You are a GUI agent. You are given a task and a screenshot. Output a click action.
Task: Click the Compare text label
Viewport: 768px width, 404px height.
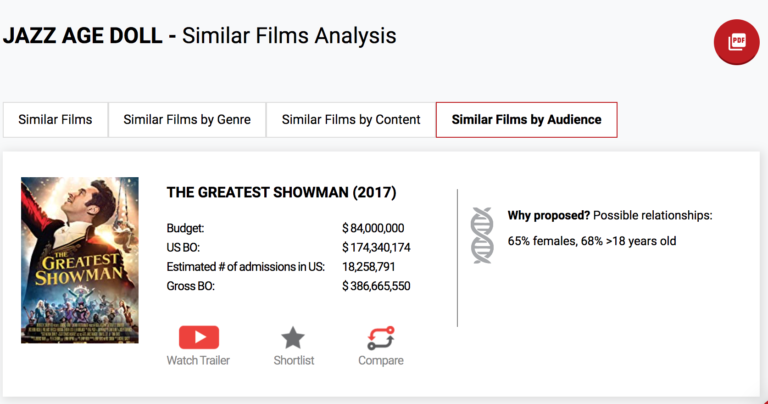[x=380, y=360]
